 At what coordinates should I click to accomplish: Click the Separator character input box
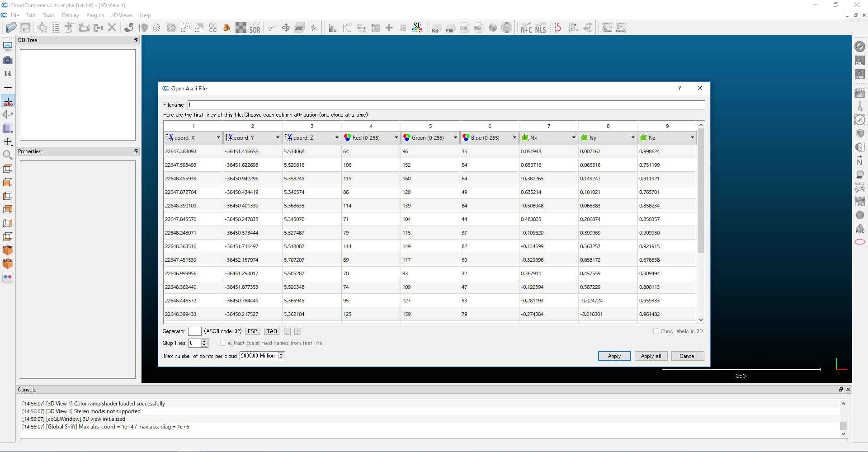(194, 331)
